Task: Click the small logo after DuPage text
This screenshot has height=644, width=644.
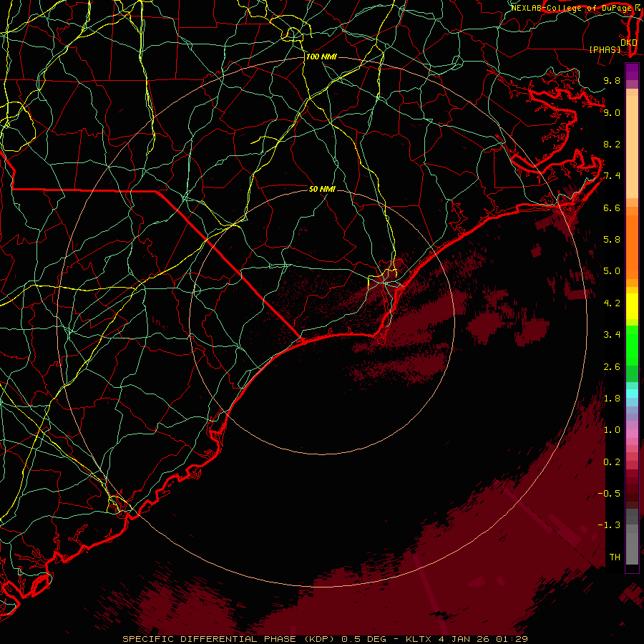Action: (x=638, y=8)
